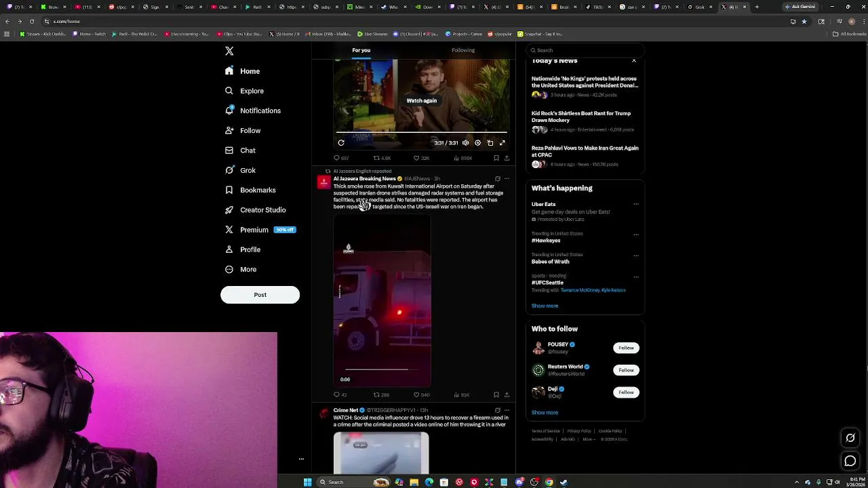Follow Reuters World
This screenshot has width=868, height=488.
click(x=626, y=370)
